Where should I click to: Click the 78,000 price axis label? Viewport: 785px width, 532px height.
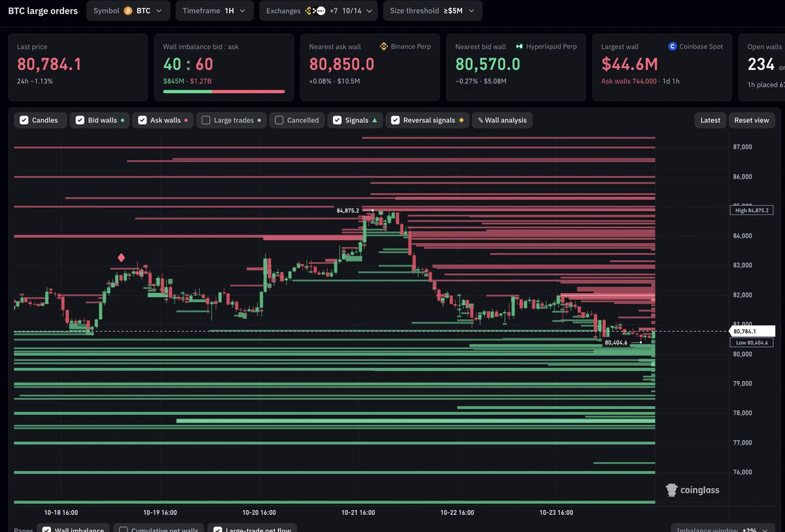(742, 413)
